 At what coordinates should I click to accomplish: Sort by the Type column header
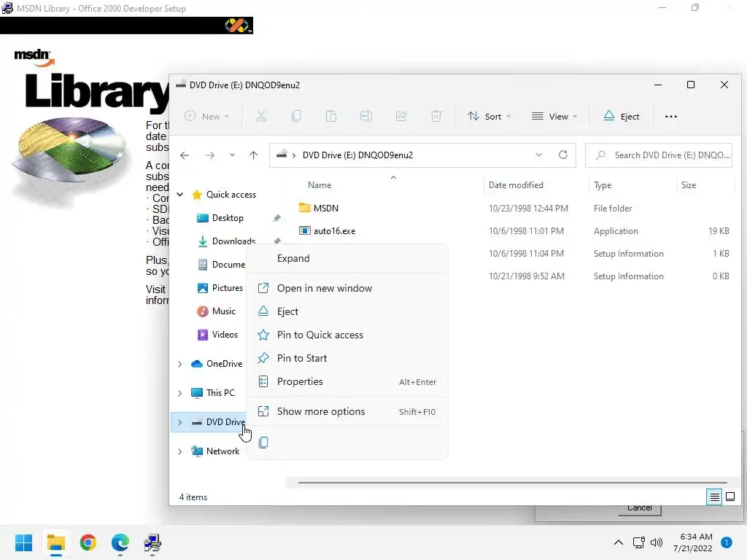(603, 184)
